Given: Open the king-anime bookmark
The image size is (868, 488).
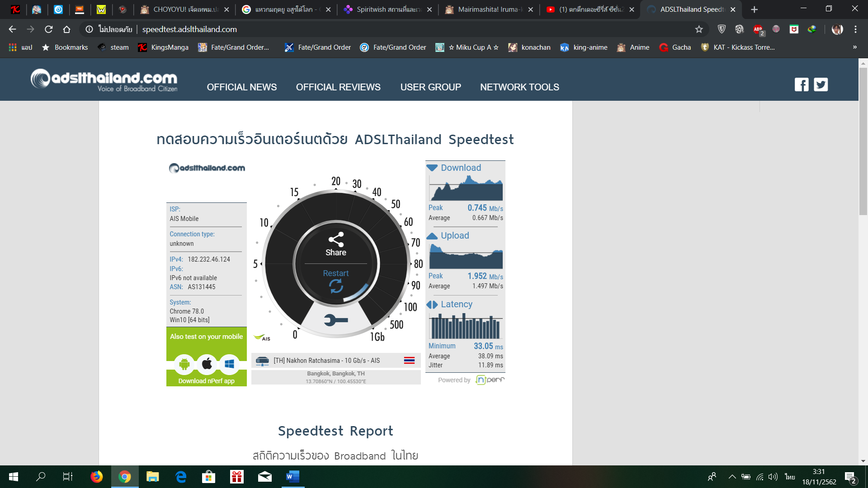Looking at the screenshot, I should click(x=584, y=47).
